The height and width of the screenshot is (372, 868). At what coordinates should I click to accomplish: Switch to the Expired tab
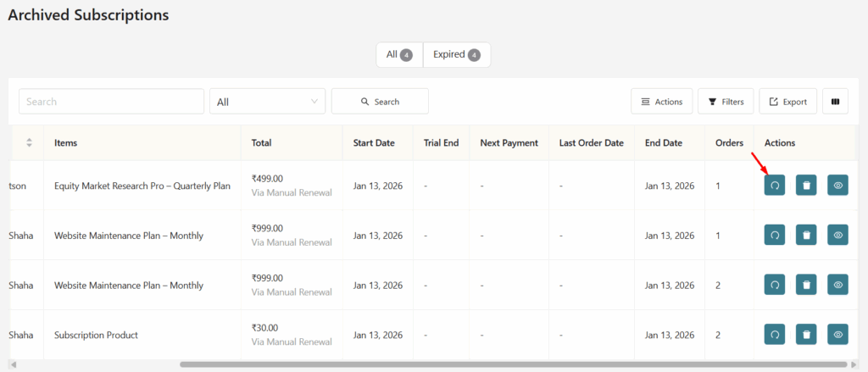coord(457,55)
